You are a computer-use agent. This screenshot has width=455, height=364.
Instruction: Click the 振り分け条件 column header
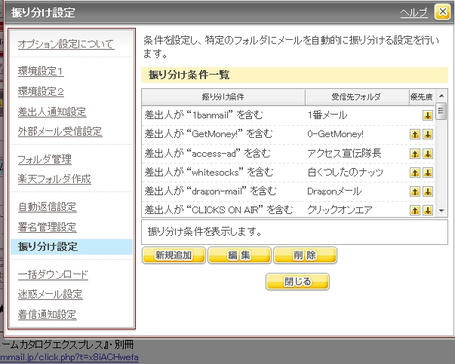tap(223, 97)
